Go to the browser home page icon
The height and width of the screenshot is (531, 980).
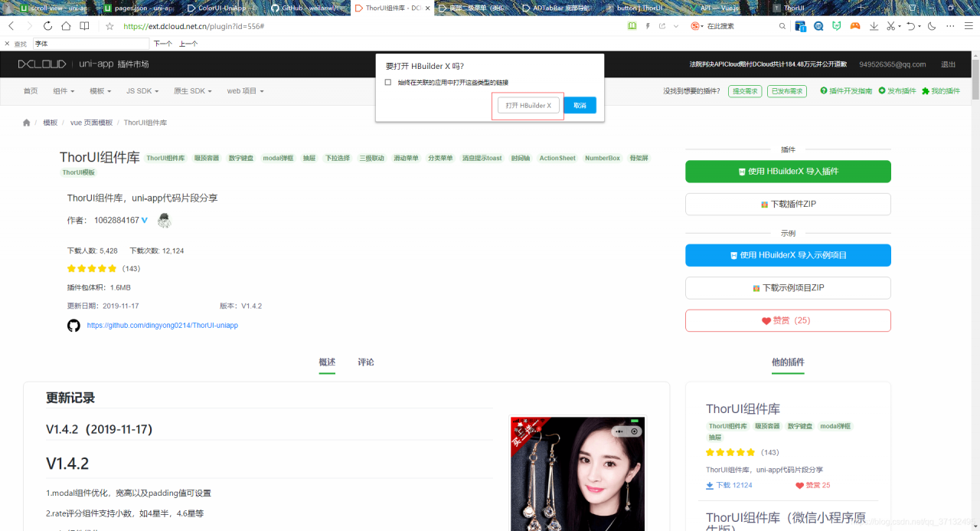pyautogui.click(x=66, y=26)
